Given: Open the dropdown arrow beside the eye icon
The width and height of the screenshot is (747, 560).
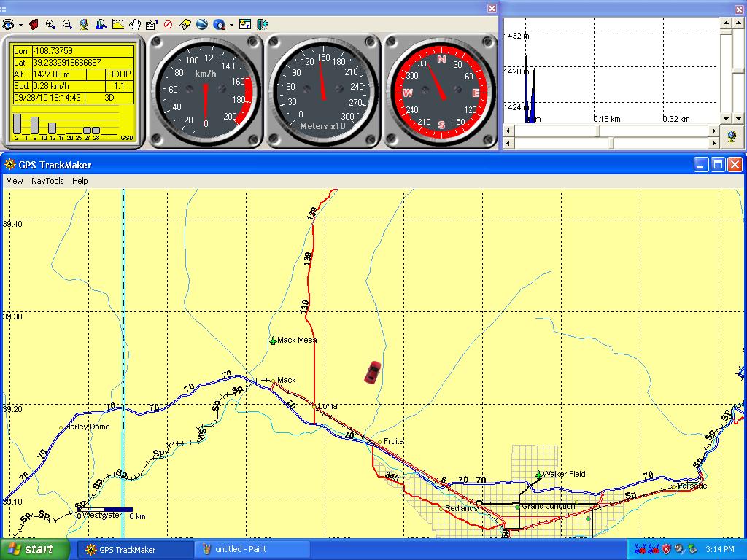Looking at the screenshot, I should coord(20,26).
